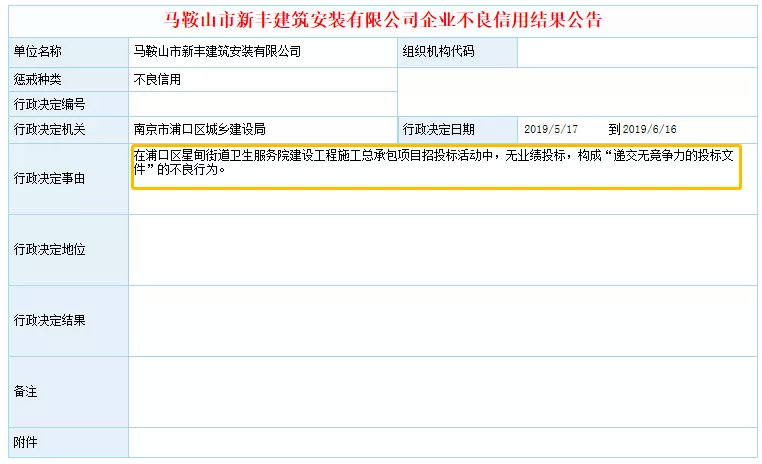Click the 惩戒种类 label
This screenshot has height=464, width=762.
37,80
